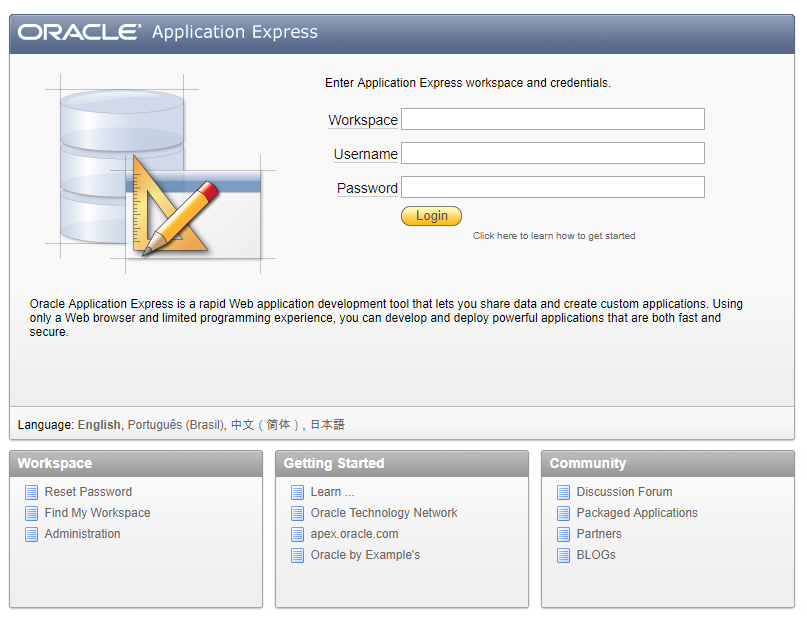Open the Learn ... link

coord(332,492)
